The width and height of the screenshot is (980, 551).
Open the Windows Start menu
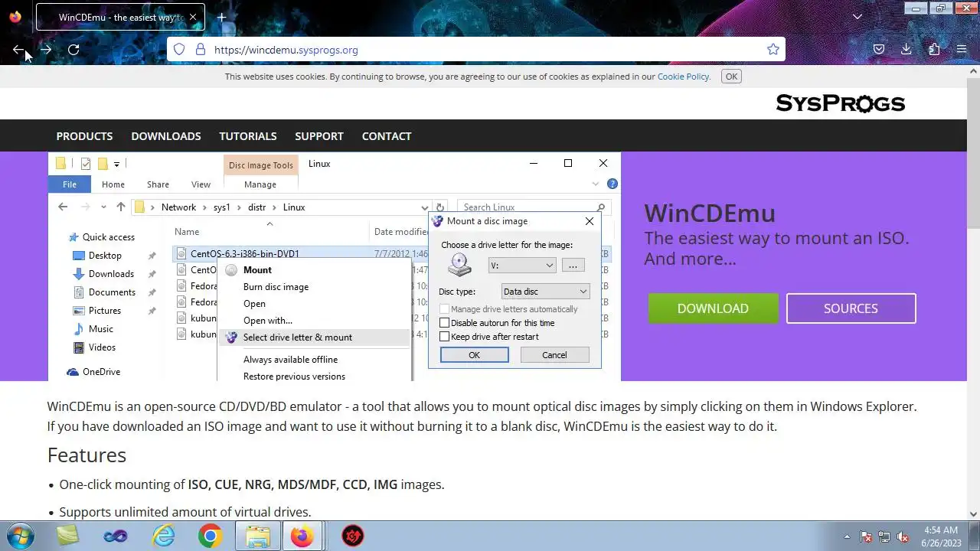[x=19, y=536]
